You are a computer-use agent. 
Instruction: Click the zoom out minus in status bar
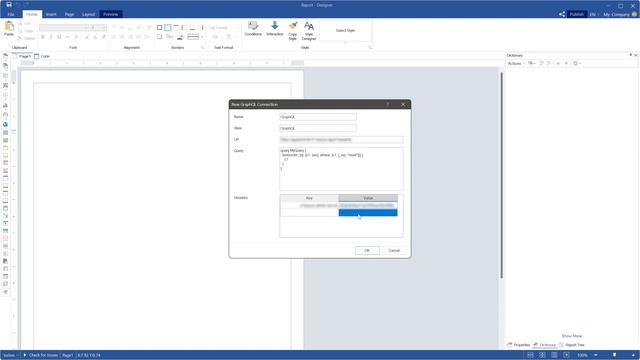[596, 355]
